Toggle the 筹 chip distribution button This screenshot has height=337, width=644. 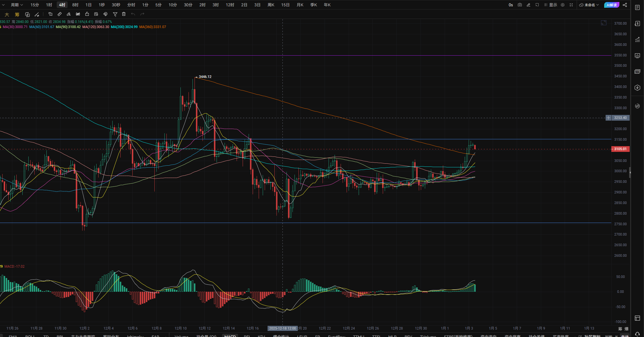pyautogui.click(x=17, y=14)
